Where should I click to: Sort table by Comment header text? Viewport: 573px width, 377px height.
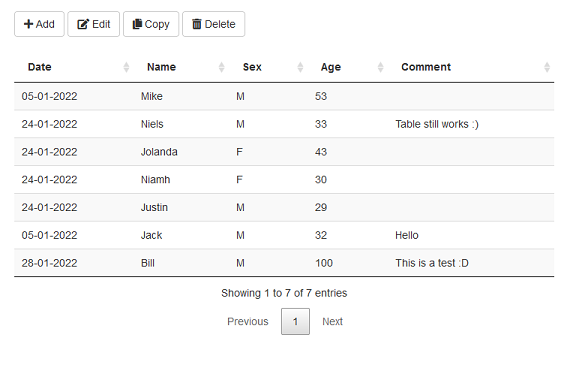click(x=426, y=67)
